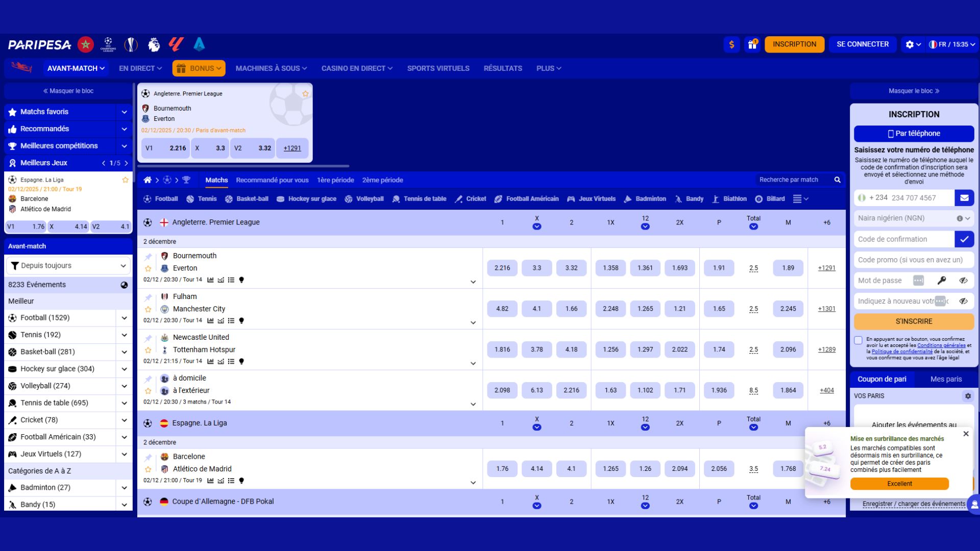Open the 'Depuis toujours' time filter dropdown
Screen dimensions: 980x551
tap(68, 265)
